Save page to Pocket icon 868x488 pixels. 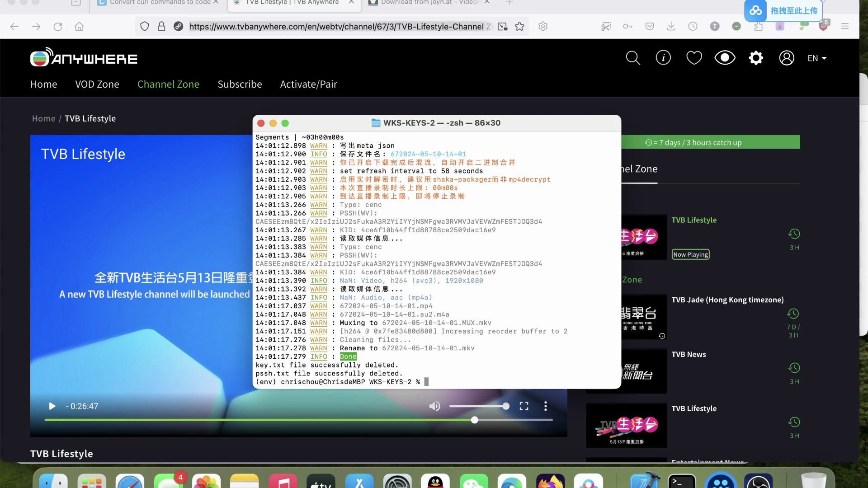[x=650, y=27]
